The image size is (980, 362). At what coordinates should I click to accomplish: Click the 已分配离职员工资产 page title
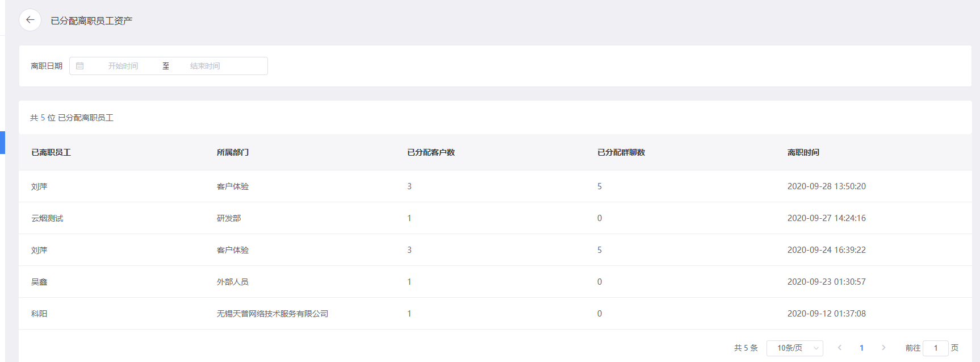(91, 20)
